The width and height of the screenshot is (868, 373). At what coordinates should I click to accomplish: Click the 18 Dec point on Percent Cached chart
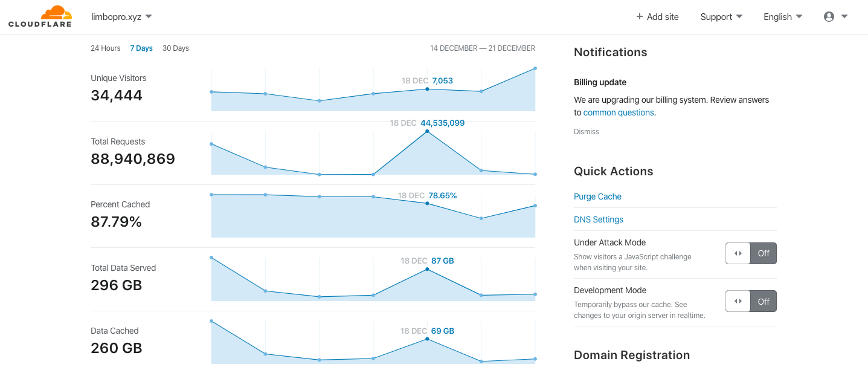427,204
